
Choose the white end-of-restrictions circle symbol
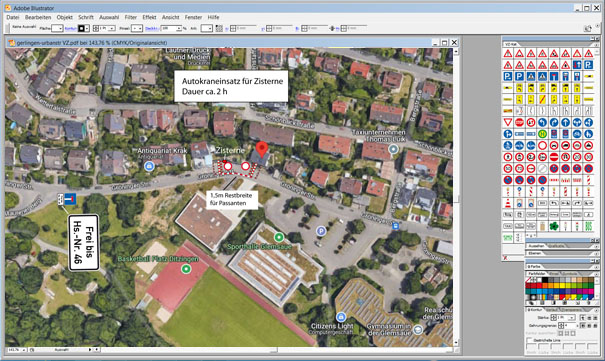pos(542,169)
